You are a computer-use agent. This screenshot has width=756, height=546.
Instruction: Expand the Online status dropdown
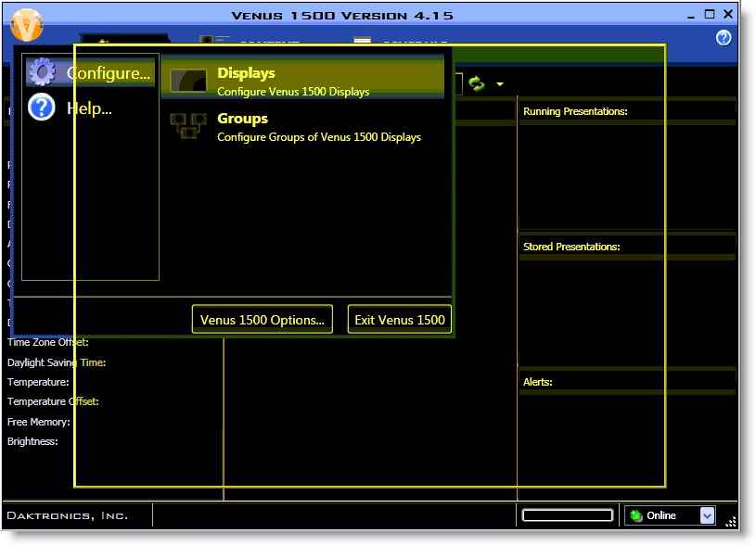click(x=707, y=515)
